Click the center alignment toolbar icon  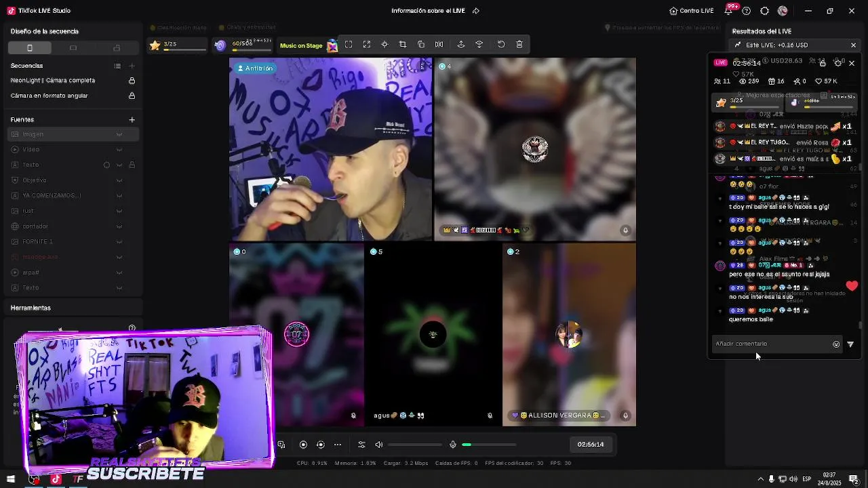tap(384, 45)
